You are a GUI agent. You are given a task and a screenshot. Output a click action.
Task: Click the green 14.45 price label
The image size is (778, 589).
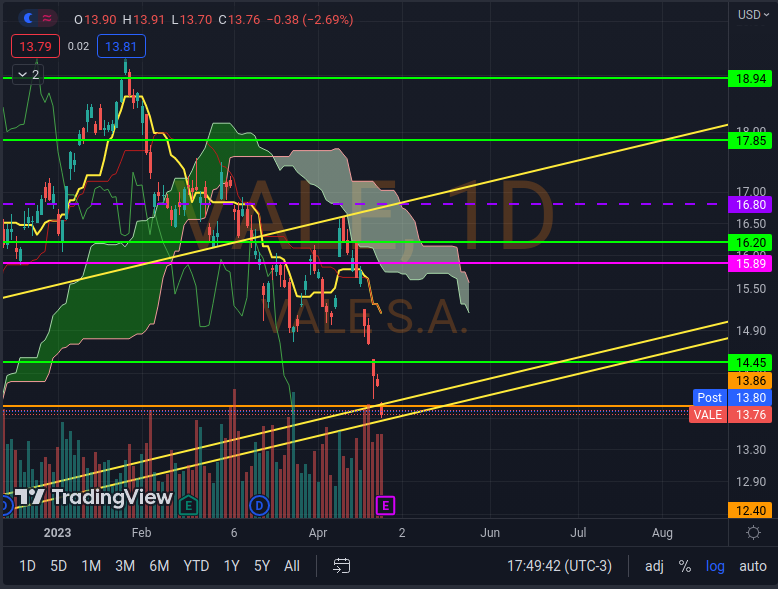[x=750, y=363]
